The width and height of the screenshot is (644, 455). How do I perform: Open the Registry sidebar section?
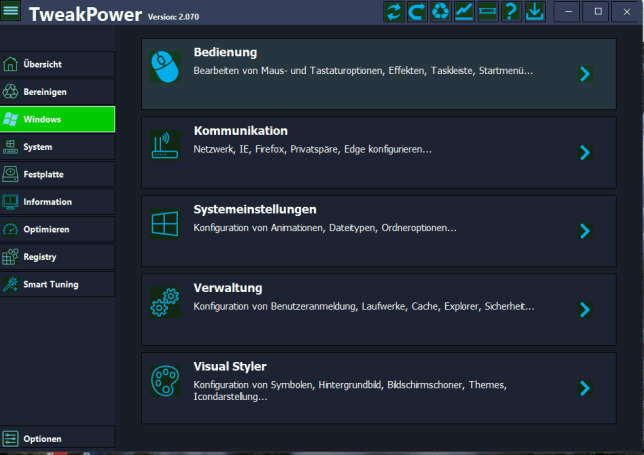[x=57, y=257]
